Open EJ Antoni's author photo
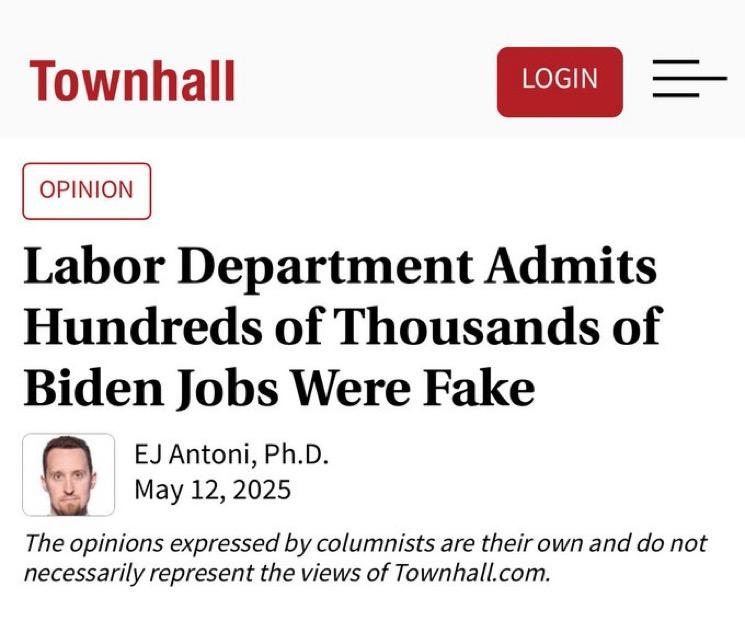745x633 pixels. click(x=68, y=474)
